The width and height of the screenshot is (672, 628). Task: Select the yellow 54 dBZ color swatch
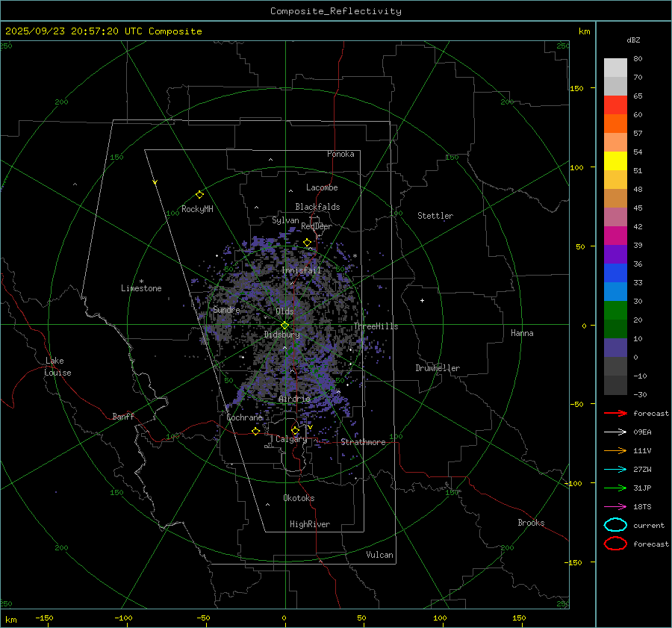tap(615, 161)
